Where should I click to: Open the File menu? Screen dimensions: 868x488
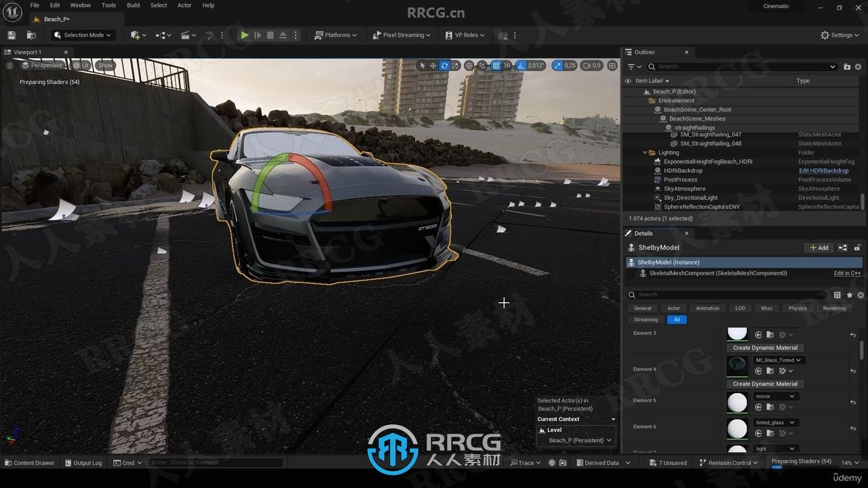35,5
